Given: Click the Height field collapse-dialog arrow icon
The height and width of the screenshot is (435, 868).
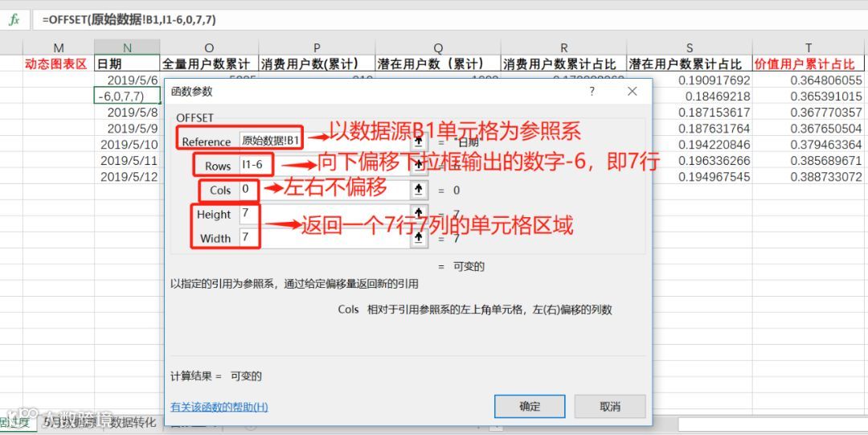Looking at the screenshot, I should click(419, 215).
